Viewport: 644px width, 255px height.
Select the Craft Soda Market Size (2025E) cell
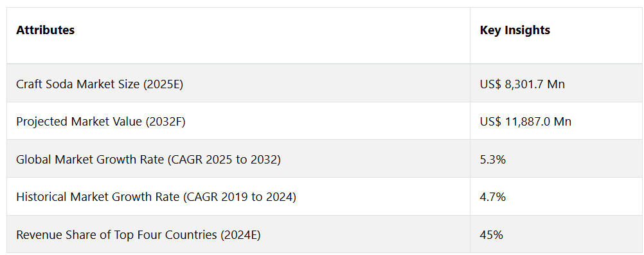pos(238,83)
